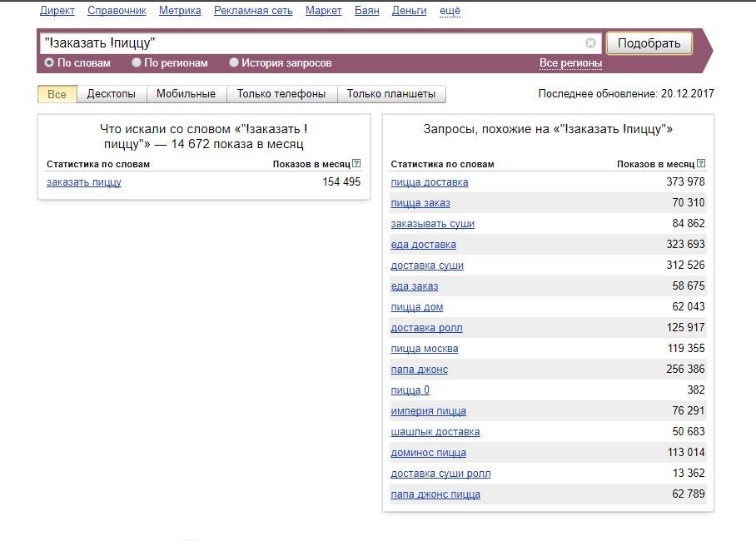The width and height of the screenshot is (756, 541).
Task: Open the 'папа джонс' query link
Action: pyautogui.click(x=419, y=370)
